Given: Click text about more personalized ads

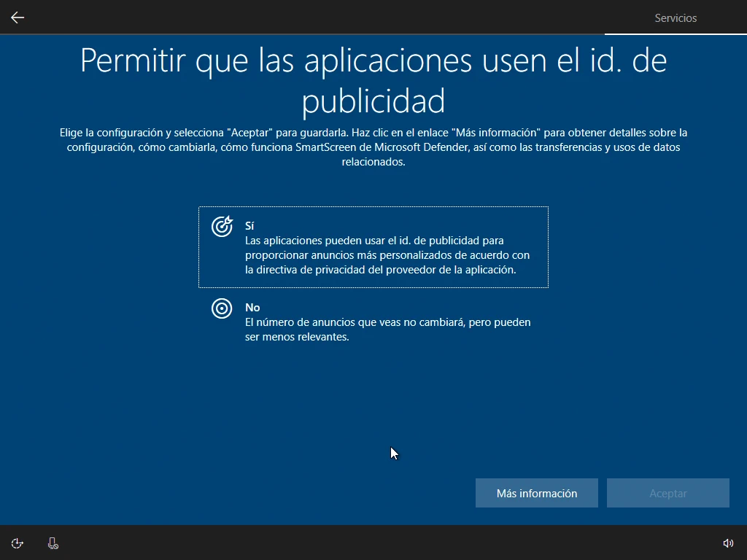Looking at the screenshot, I should click(387, 255).
